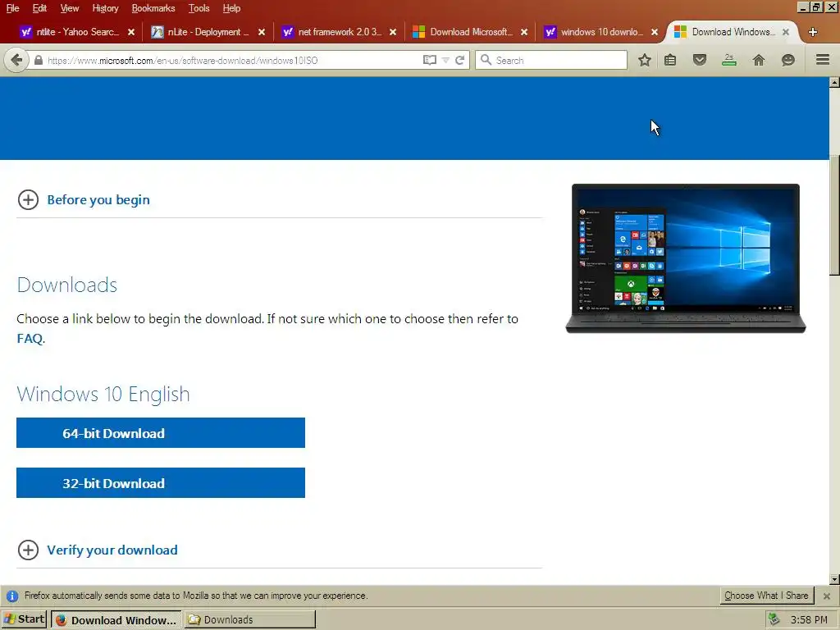Switch to the 'nLite - Deployment' tab
This screenshot has height=630, width=840.
(208, 32)
